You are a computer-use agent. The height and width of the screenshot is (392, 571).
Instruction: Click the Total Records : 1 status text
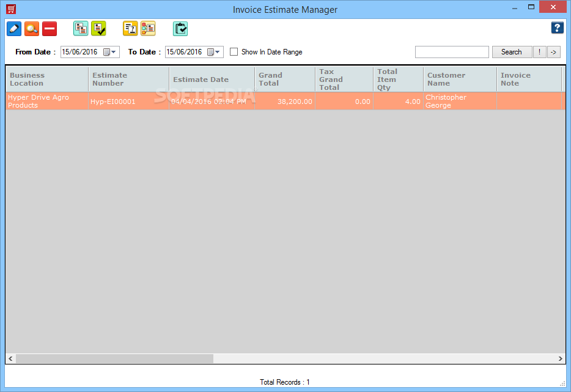285,382
